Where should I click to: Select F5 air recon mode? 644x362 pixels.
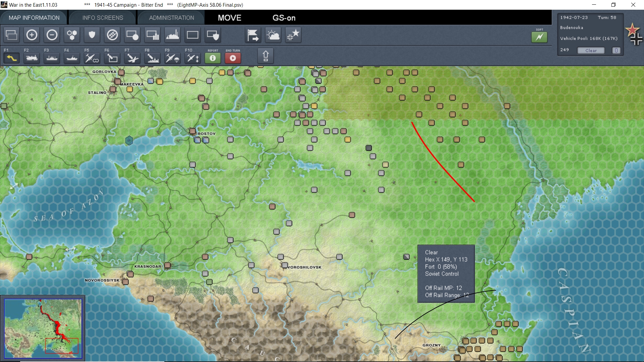click(92, 58)
